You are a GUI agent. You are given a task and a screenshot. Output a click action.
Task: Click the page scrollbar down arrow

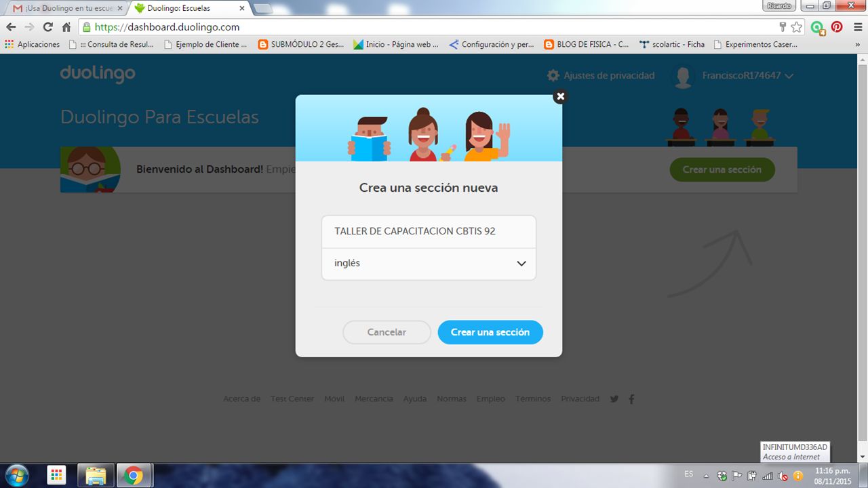tap(863, 457)
